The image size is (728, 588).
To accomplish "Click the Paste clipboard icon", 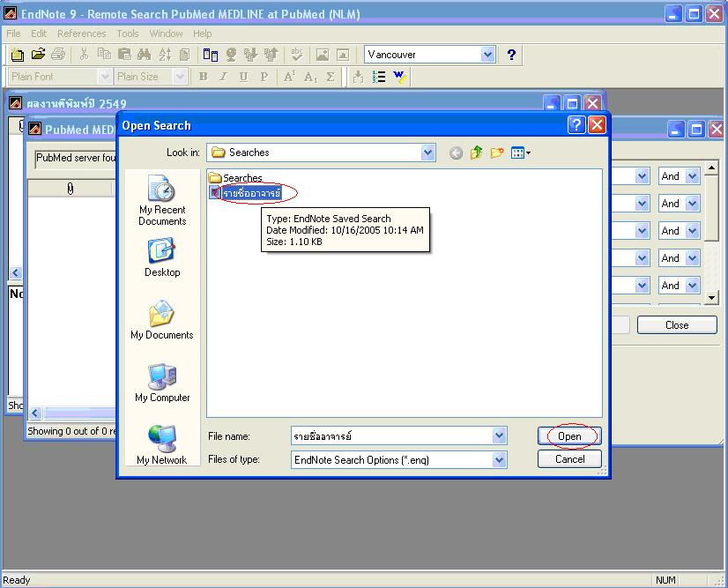I will [x=124, y=55].
